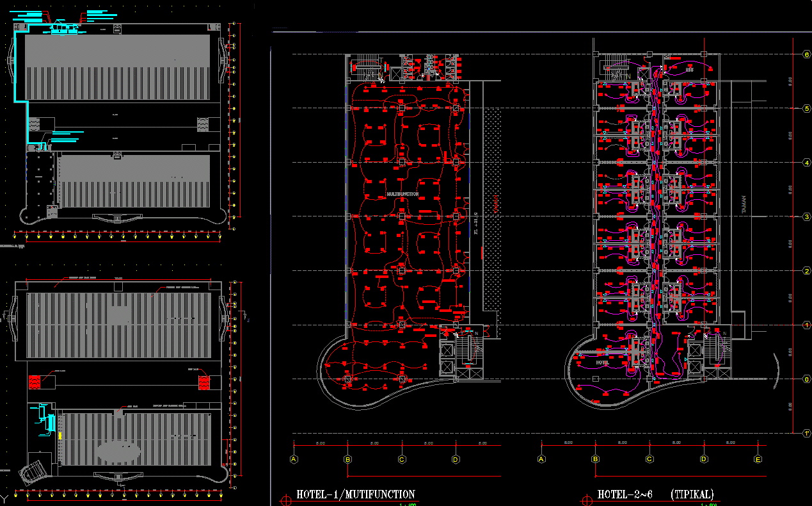Click the gray ellipse in the bottom-left plan
The image size is (812, 506).
click(x=118, y=451)
